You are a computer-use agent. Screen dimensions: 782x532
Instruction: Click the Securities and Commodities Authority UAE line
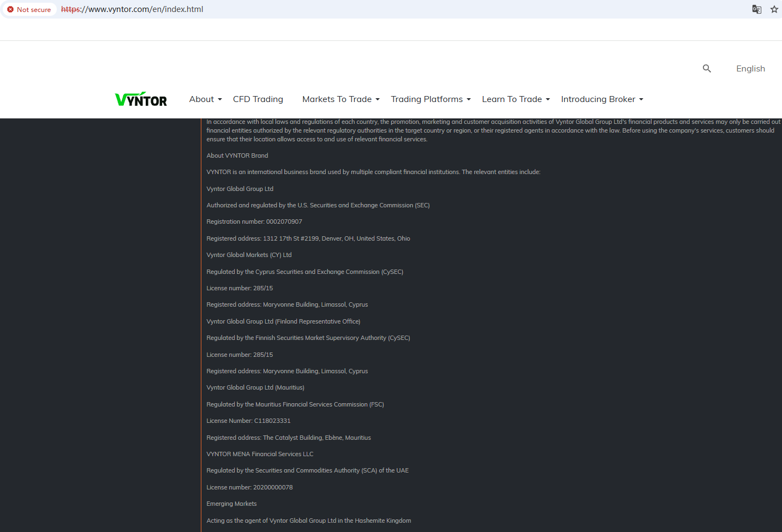(x=308, y=470)
